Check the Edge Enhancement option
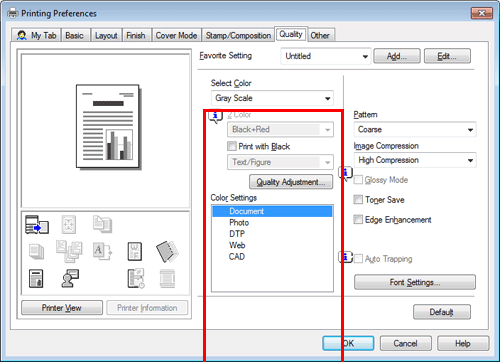500x362 pixels. pyautogui.click(x=358, y=219)
